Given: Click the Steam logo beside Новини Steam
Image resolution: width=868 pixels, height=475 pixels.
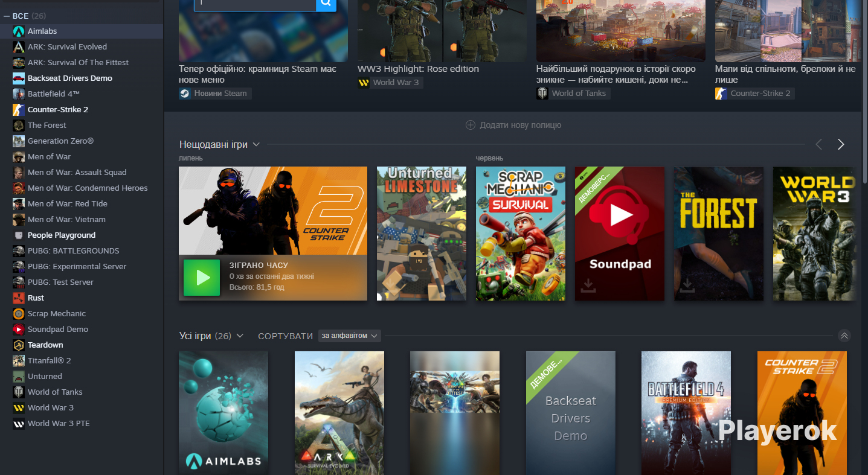Looking at the screenshot, I should [x=185, y=94].
